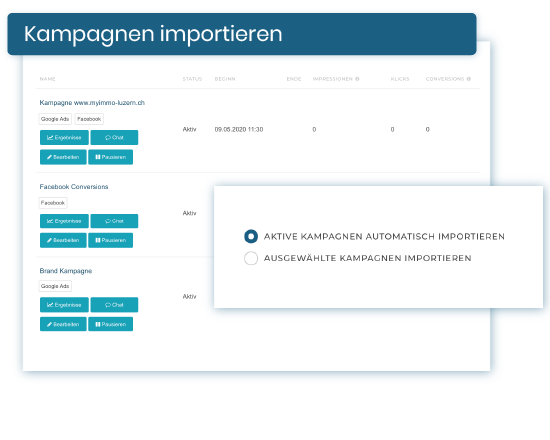This screenshot has width=550, height=440.
Task: Select 'Ausgewählte Kampagnen importieren' radio
Action: pyautogui.click(x=251, y=258)
